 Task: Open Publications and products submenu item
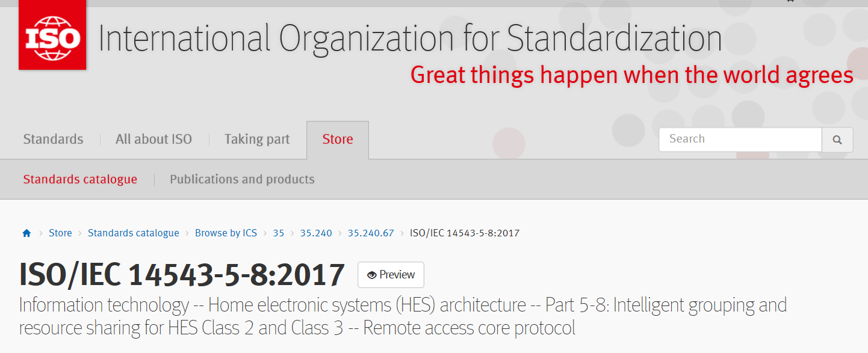242,179
